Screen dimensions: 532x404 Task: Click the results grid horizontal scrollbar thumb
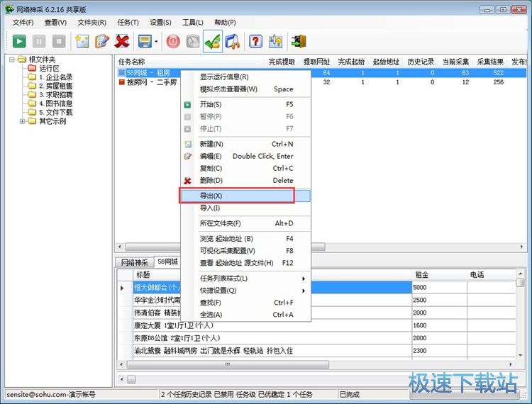228,365
